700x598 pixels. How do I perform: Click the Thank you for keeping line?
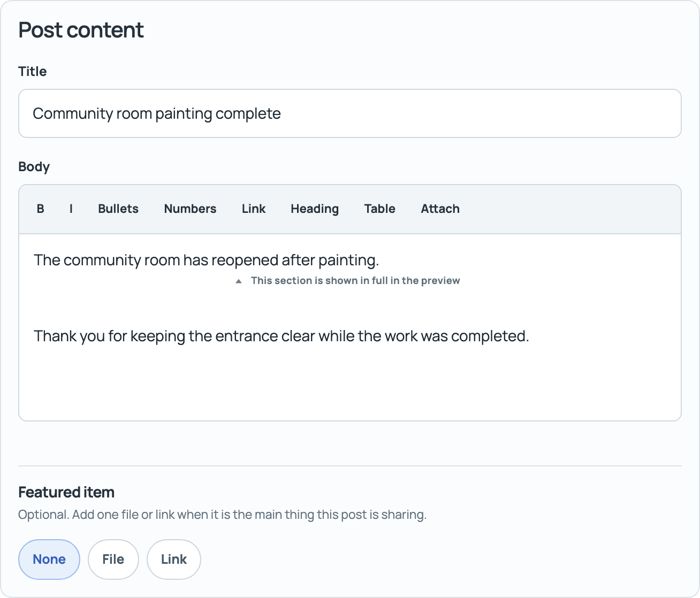tap(281, 336)
